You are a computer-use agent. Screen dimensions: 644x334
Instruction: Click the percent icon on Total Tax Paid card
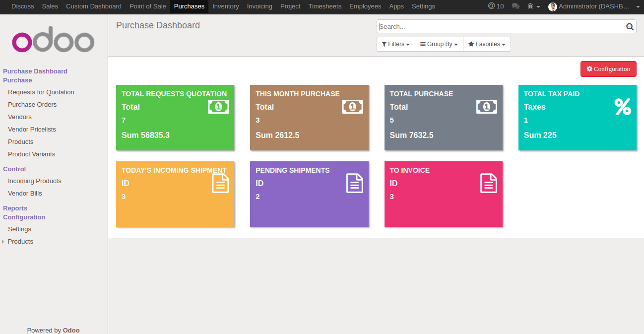[623, 107]
